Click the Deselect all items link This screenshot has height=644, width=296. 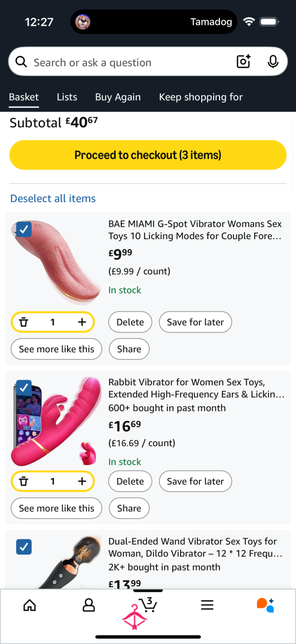coord(53,198)
